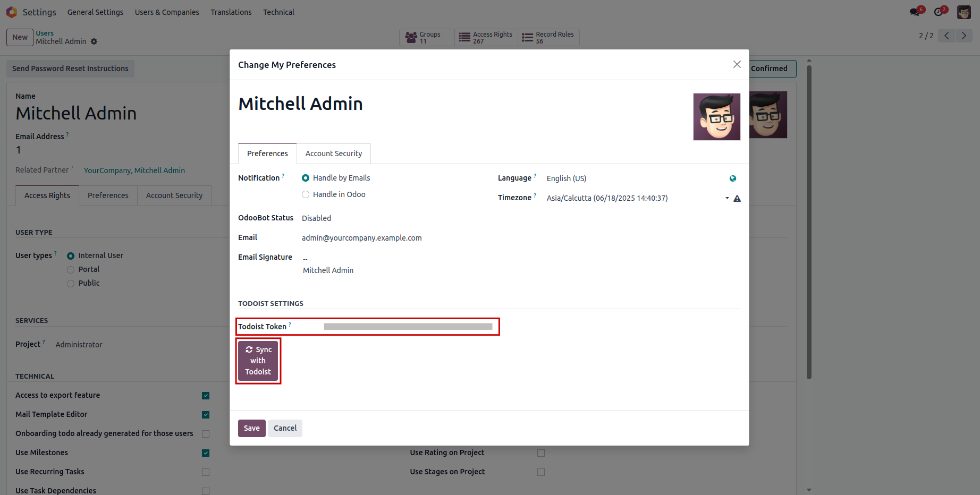The height and width of the screenshot is (495, 980).
Task: Open the General Settings menu
Action: point(95,12)
